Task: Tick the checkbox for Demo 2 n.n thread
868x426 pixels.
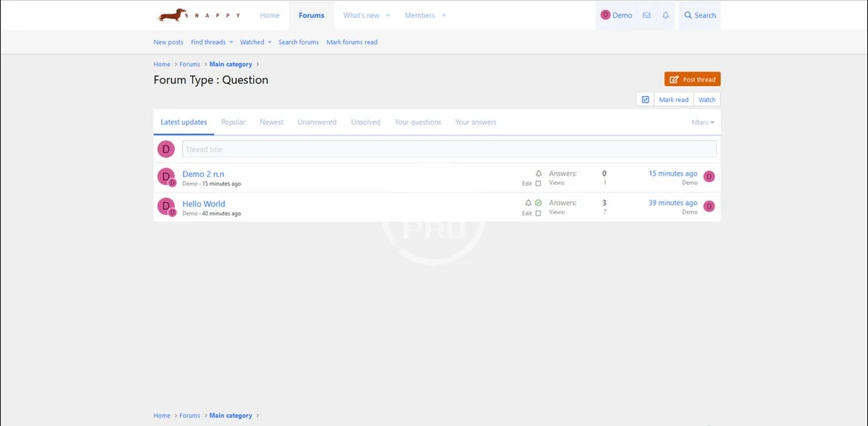Action: (x=538, y=184)
